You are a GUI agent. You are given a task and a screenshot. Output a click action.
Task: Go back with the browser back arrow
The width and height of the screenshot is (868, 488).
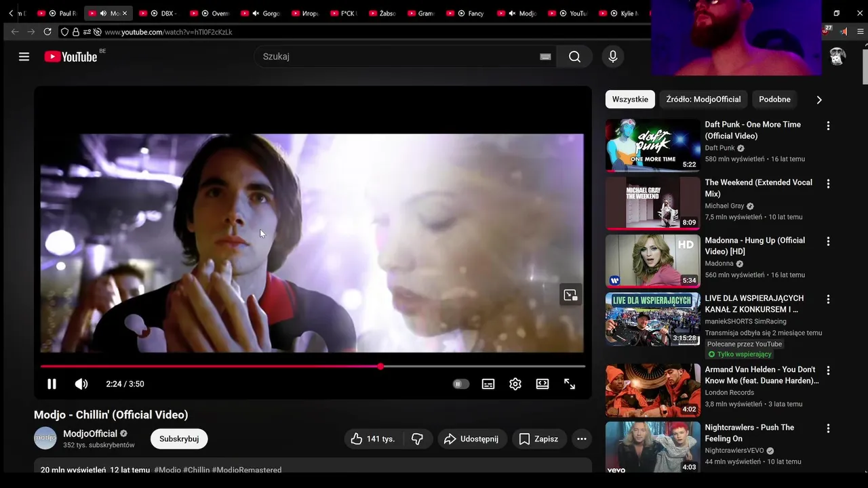[x=15, y=32]
